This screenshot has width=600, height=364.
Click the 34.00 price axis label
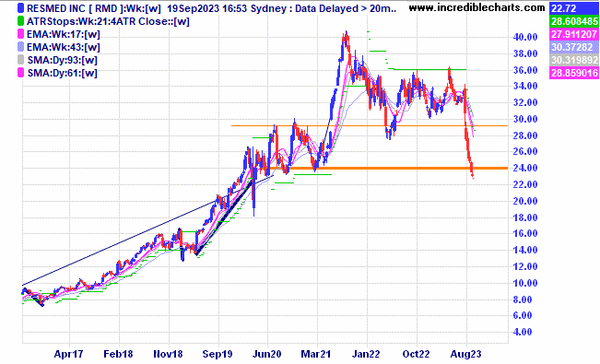(525, 86)
